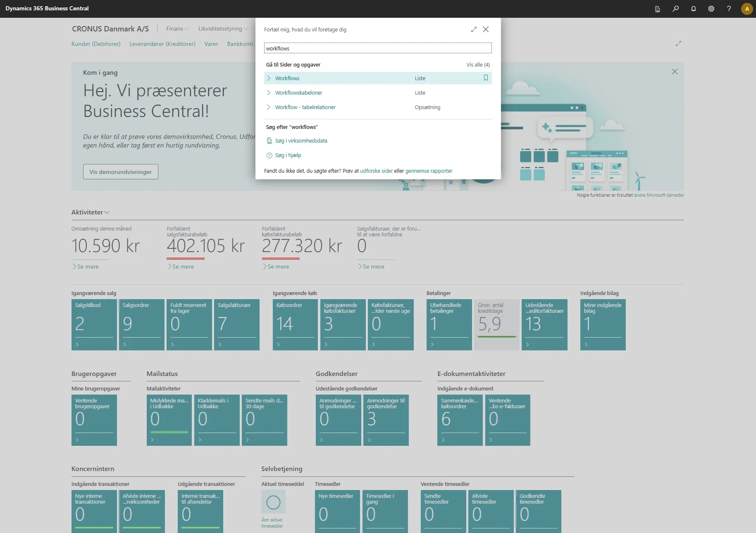
Task: Open the Sammenkæde købsordrer tile showing 6
Action: click(x=460, y=420)
